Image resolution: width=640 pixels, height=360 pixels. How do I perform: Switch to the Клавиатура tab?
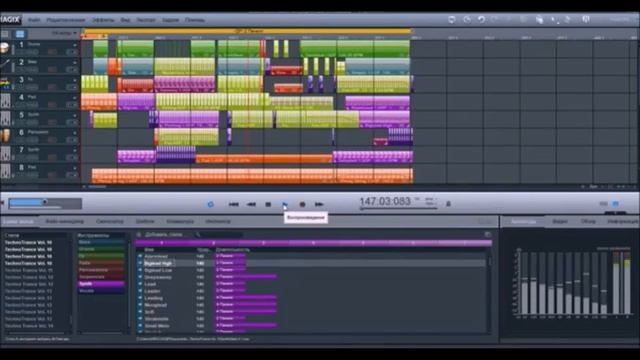180,221
